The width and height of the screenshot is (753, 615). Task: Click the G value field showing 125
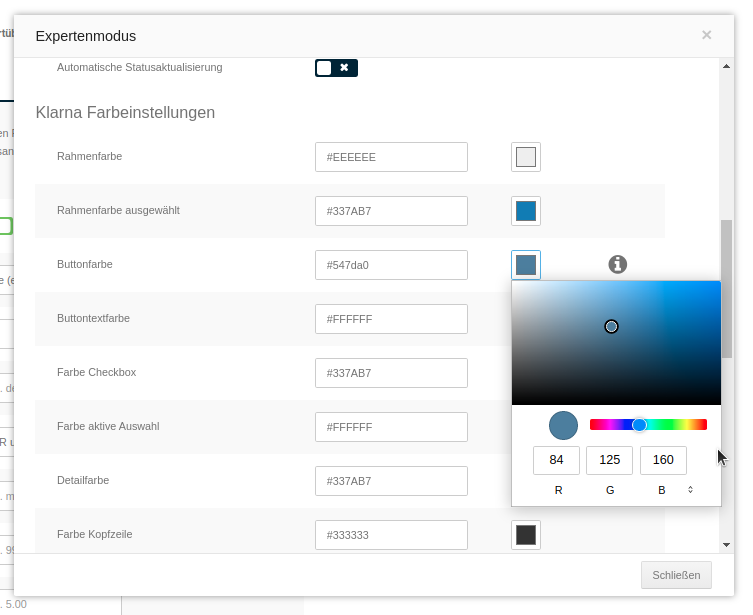click(609, 460)
